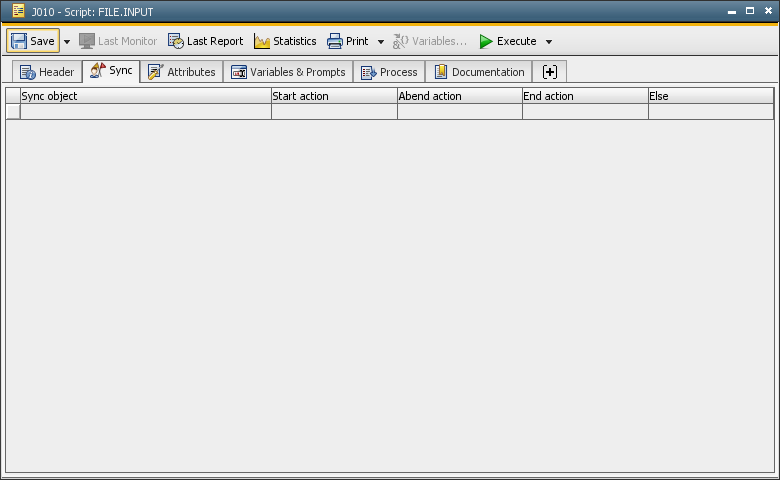This screenshot has width=780, height=480.
Task: Open the Last Report icon
Action: pyautogui.click(x=176, y=41)
